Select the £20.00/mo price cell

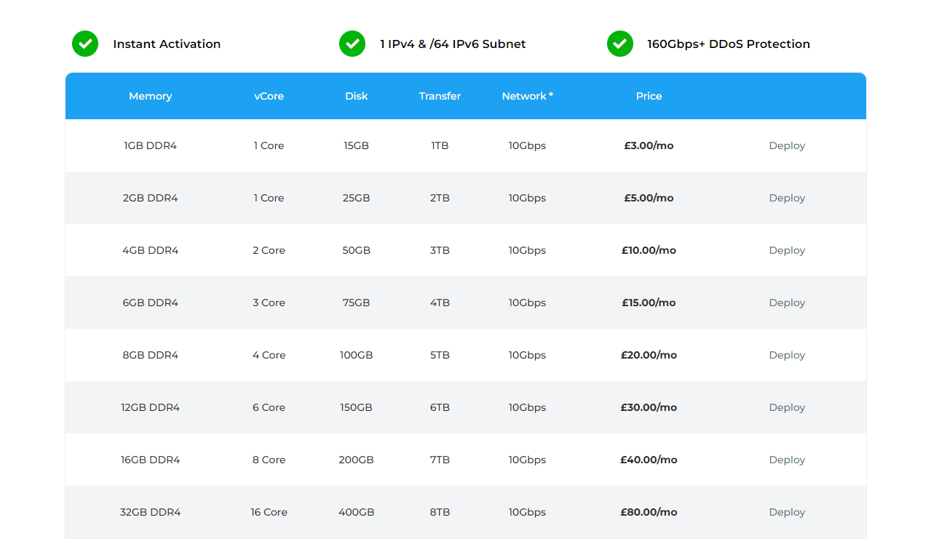649,355
